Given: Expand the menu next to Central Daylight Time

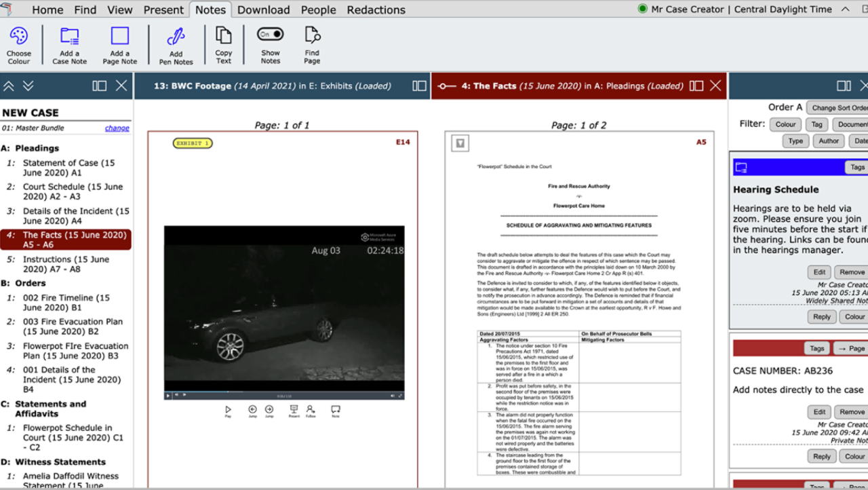Looking at the screenshot, I should 845,10.
